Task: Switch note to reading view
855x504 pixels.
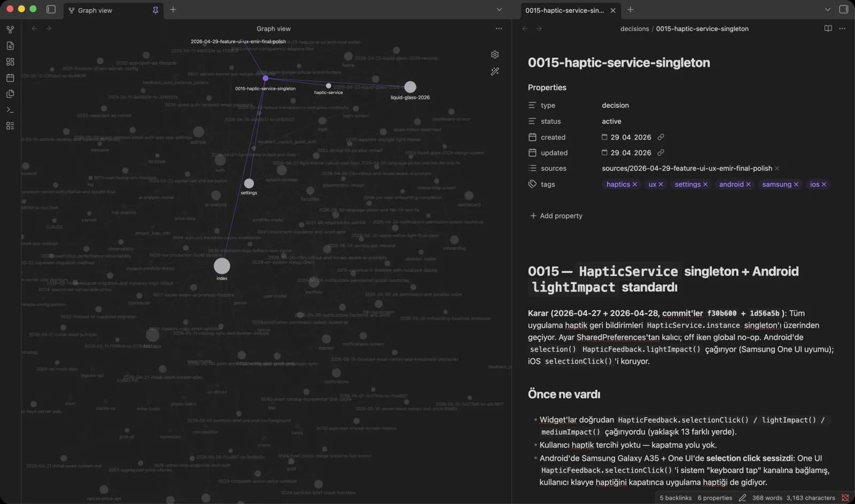Action: (828, 28)
